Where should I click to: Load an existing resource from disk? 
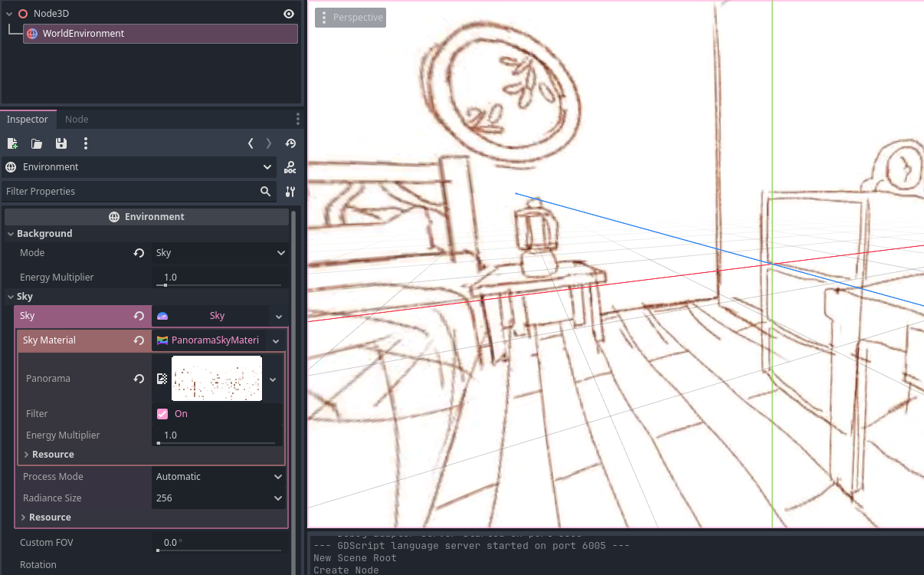pyautogui.click(x=37, y=143)
